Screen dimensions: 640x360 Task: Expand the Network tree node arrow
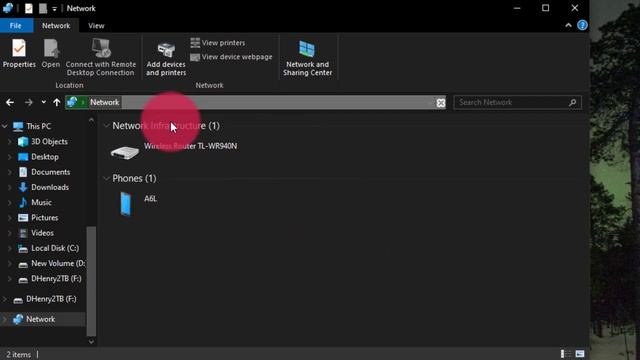click(x=5, y=319)
